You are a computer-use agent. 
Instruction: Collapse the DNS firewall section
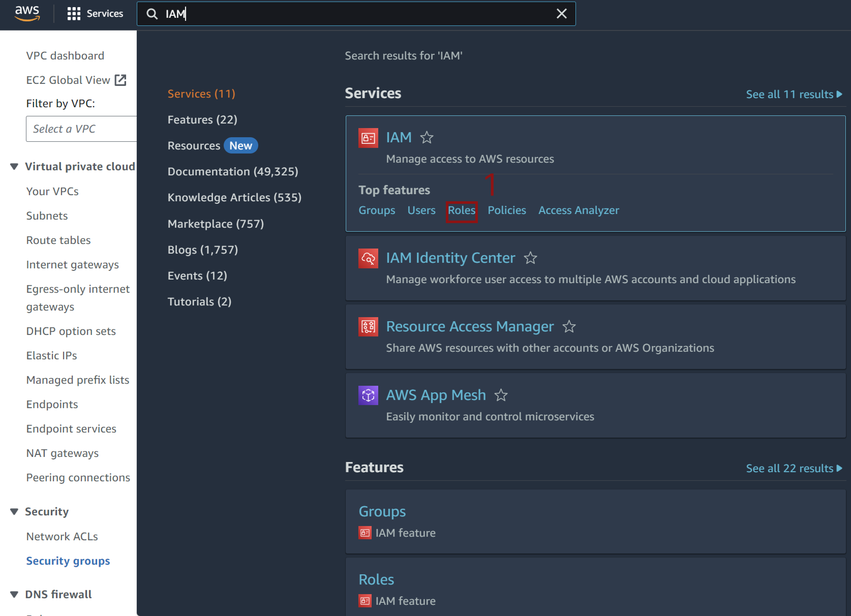(14, 594)
